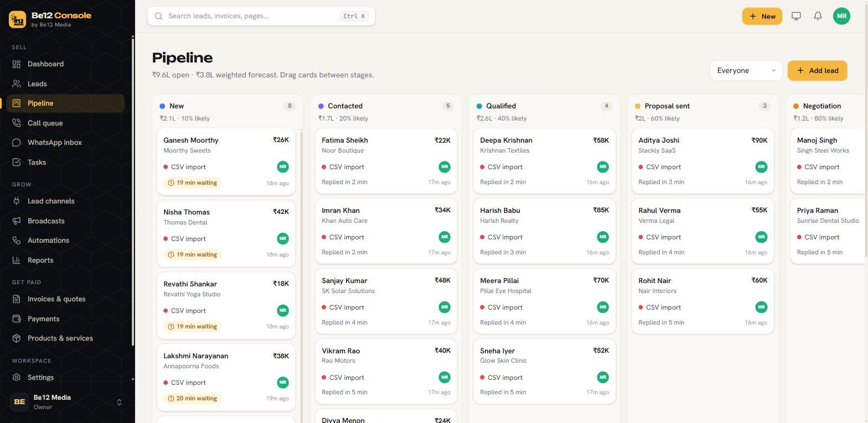Click the MR avatar on Deepa Krishnan card
Screen dimensions: 868x423
[603, 167]
